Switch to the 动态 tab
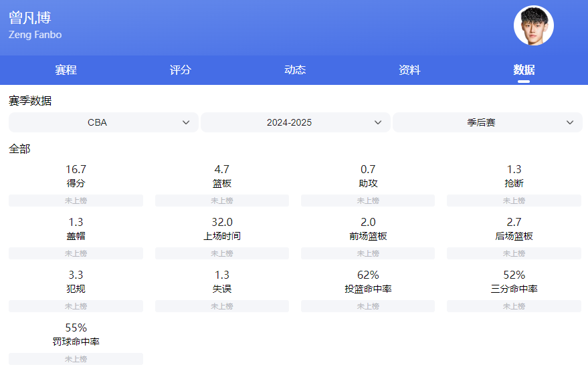Viewport: 588px width, 373px height. pyautogui.click(x=295, y=70)
